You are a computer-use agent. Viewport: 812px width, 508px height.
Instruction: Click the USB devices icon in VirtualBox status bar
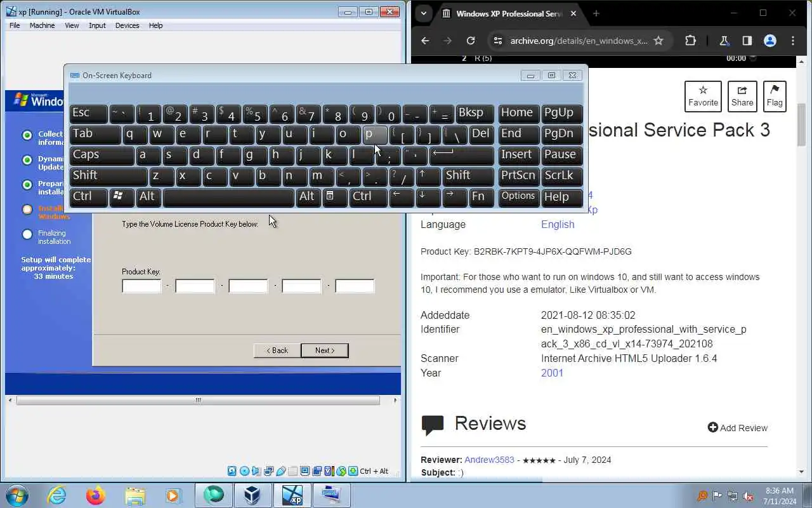tap(281, 471)
